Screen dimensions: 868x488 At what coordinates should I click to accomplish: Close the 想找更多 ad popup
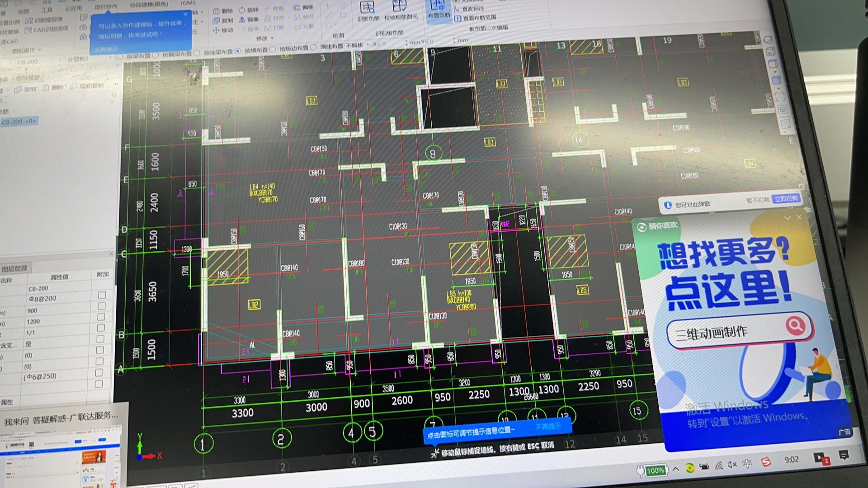799,217
